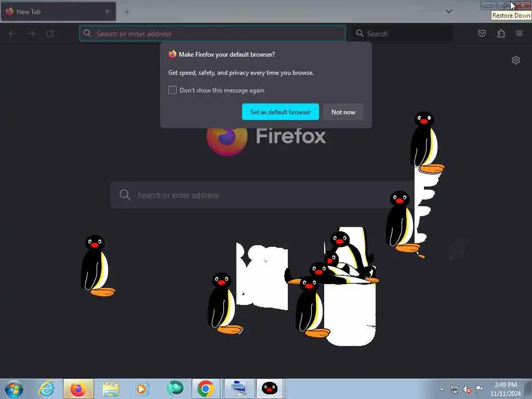Select the New Tab tab
Image resolution: width=532 pixels, height=399 pixels.
tap(58, 11)
